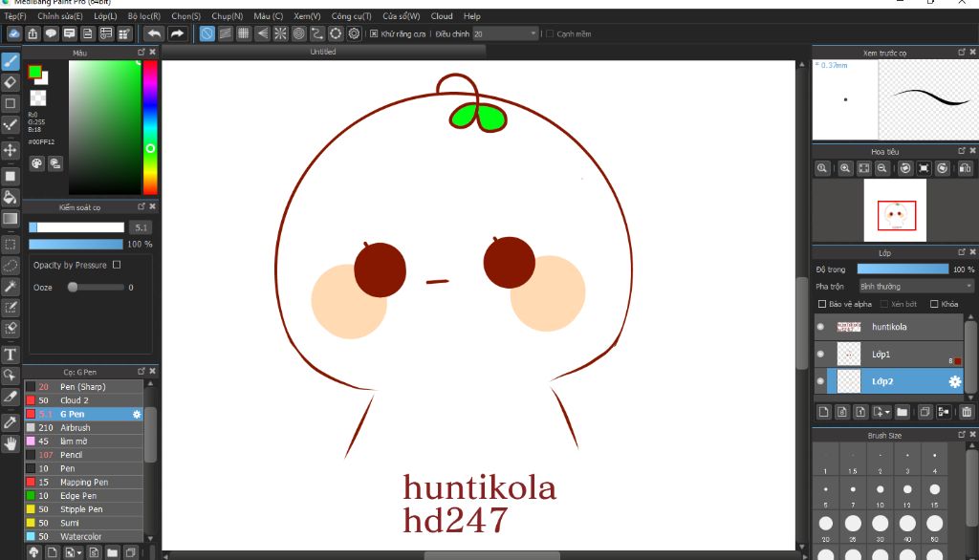Create a new folder layer
The image size is (979, 560).
[x=902, y=412]
